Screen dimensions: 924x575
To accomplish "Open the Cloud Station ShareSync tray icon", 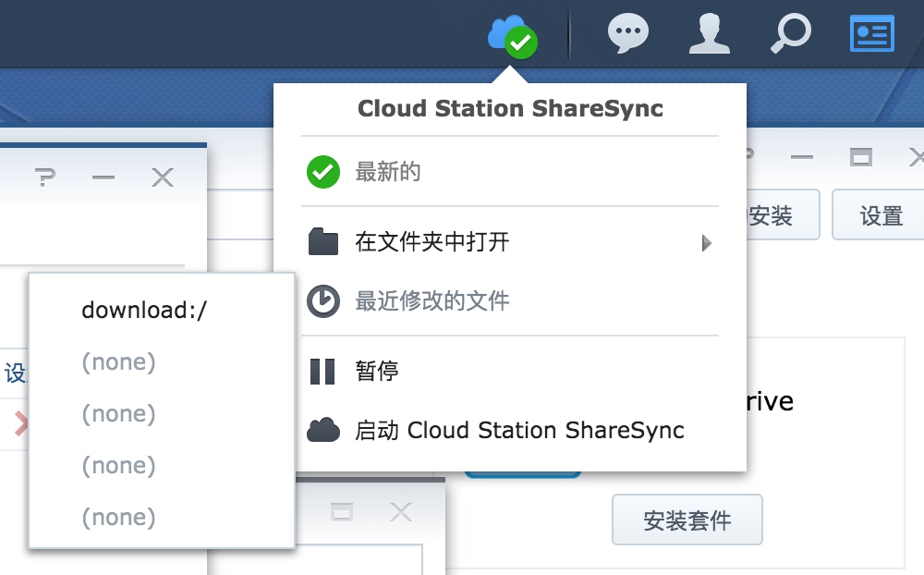I will pyautogui.click(x=512, y=37).
